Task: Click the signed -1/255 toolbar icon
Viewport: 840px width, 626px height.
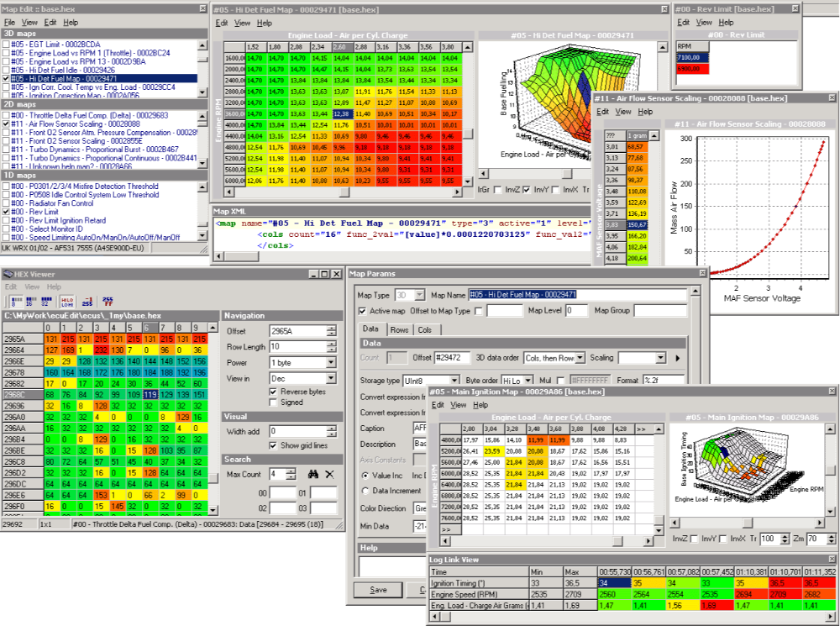Action: coord(87,300)
